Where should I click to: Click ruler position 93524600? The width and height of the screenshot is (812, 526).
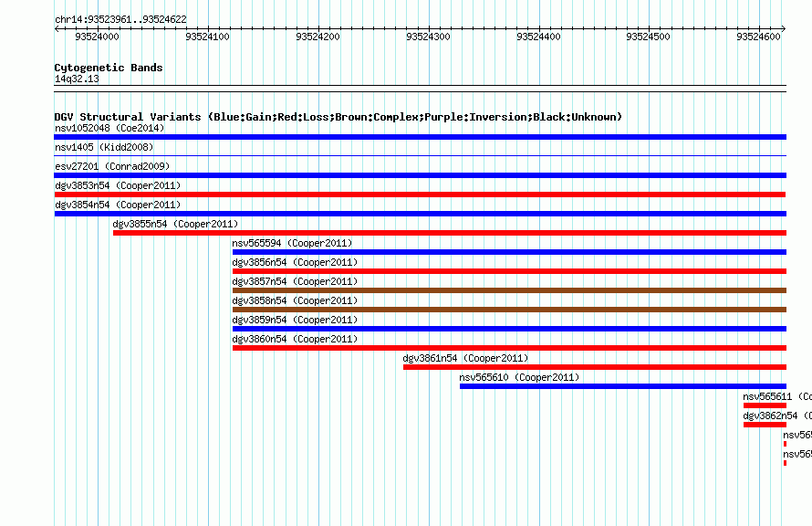pyautogui.click(x=758, y=37)
